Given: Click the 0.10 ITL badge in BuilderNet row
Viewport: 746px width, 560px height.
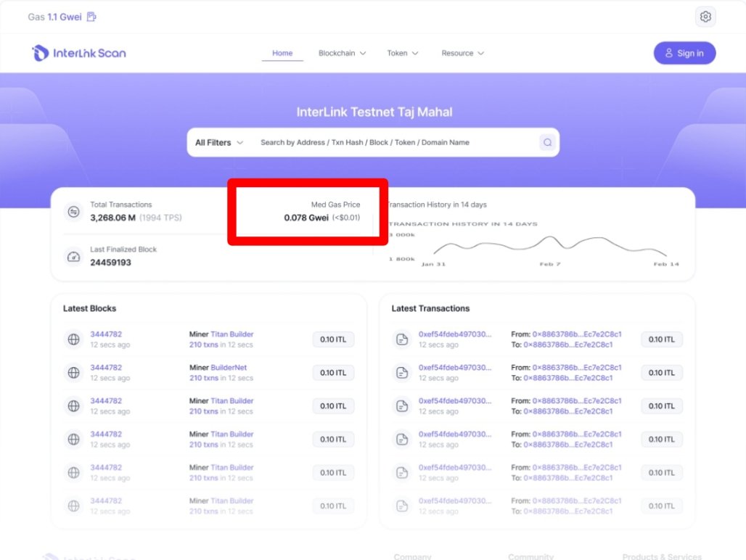Looking at the screenshot, I should tap(333, 373).
